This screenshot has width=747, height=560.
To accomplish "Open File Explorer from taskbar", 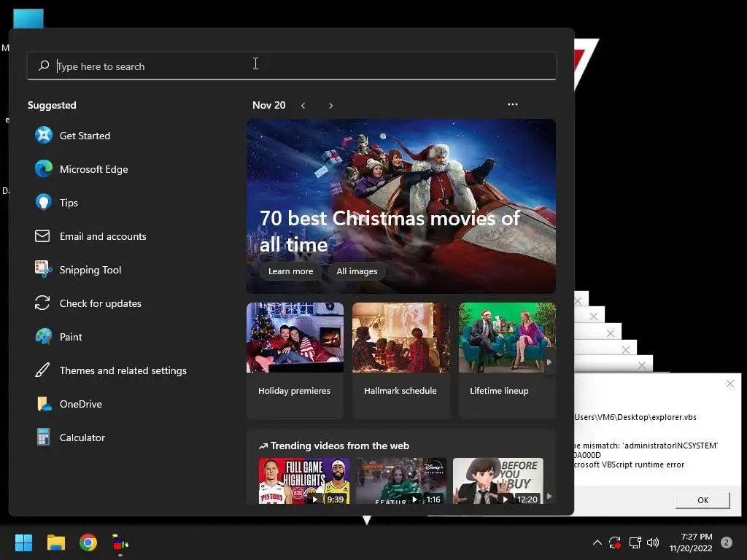I will coord(55,542).
